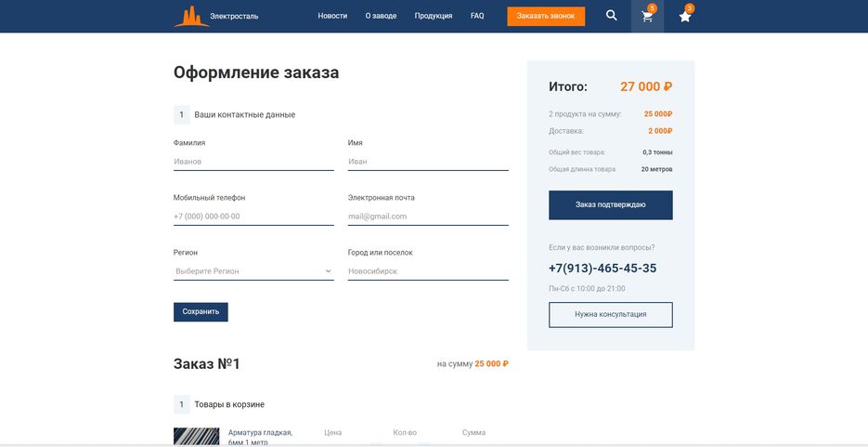The image size is (868, 447).
Task: Click the Мобильный телефон field
Action: point(253,217)
